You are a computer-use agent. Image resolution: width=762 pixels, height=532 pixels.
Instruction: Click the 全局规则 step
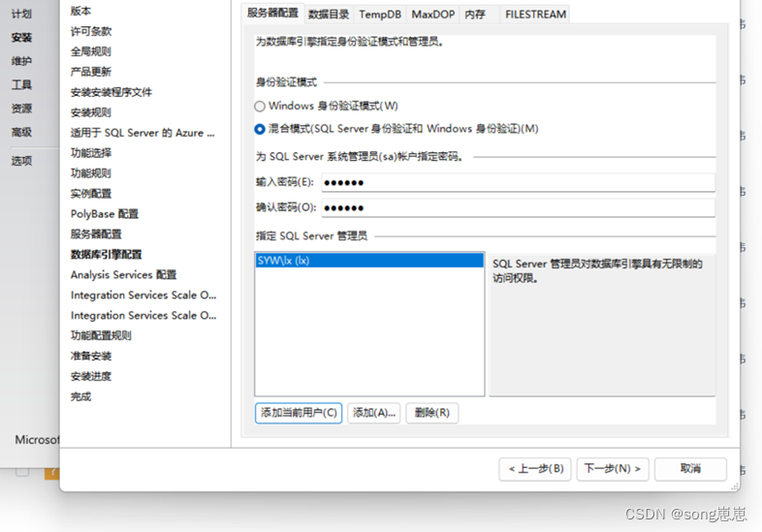tap(91, 51)
